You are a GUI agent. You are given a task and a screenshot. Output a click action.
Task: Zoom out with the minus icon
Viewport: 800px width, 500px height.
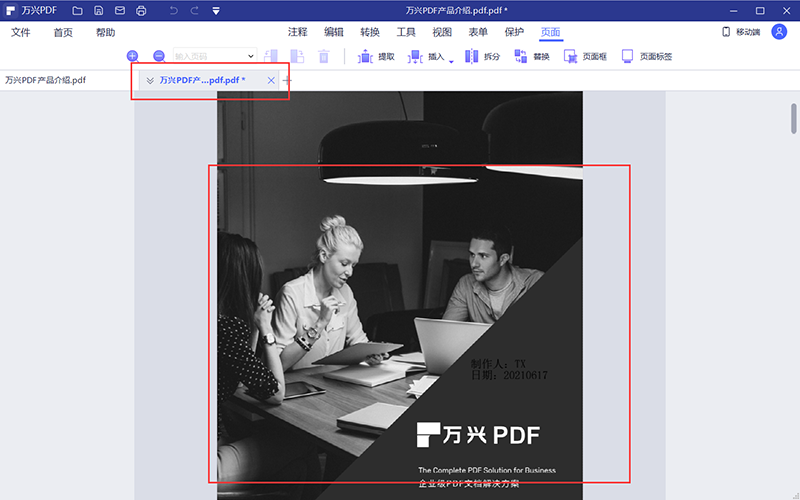click(x=158, y=56)
